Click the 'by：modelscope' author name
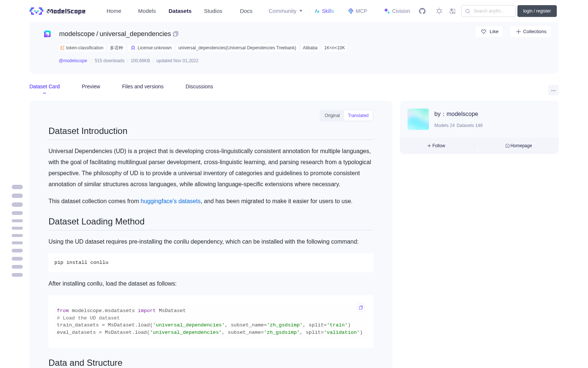The height and width of the screenshot is (368, 588). pyautogui.click(x=456, y=114)
